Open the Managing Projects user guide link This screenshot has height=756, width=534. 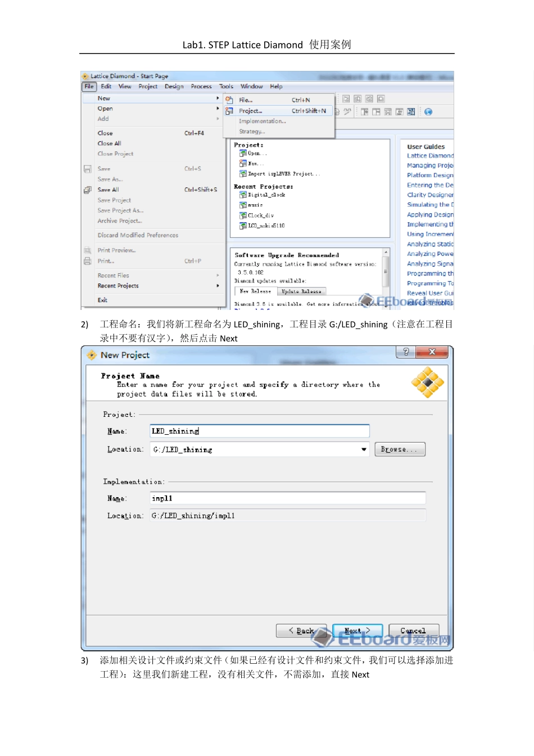tap(430, 165)
